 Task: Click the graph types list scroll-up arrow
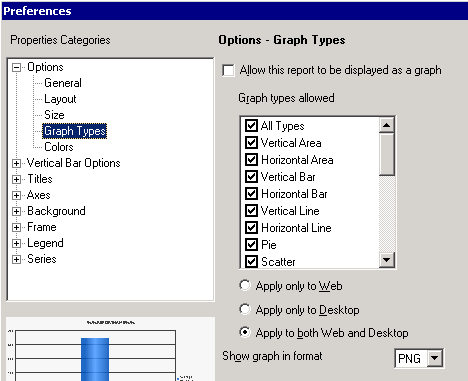coord(387,125)
